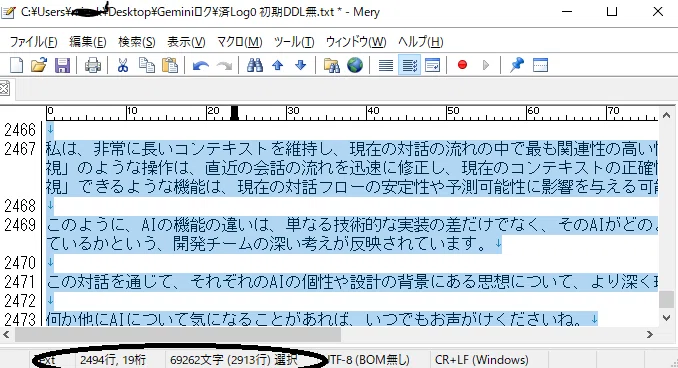Click line number 2467
Screen dimensions: 678x368
(x=20, y=149)
